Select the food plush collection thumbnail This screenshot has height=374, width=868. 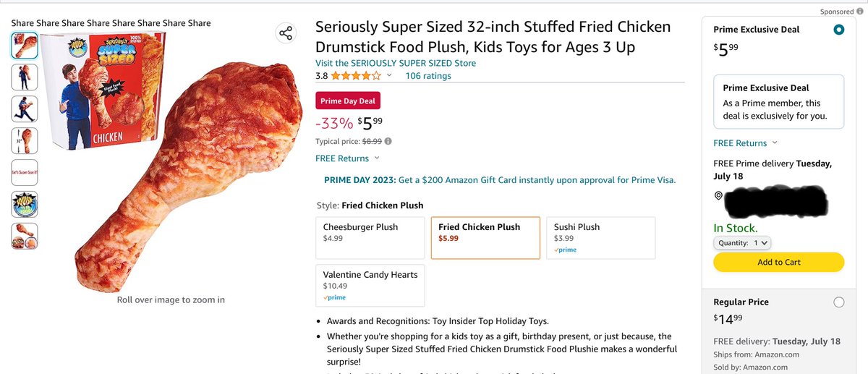(25, 237)
